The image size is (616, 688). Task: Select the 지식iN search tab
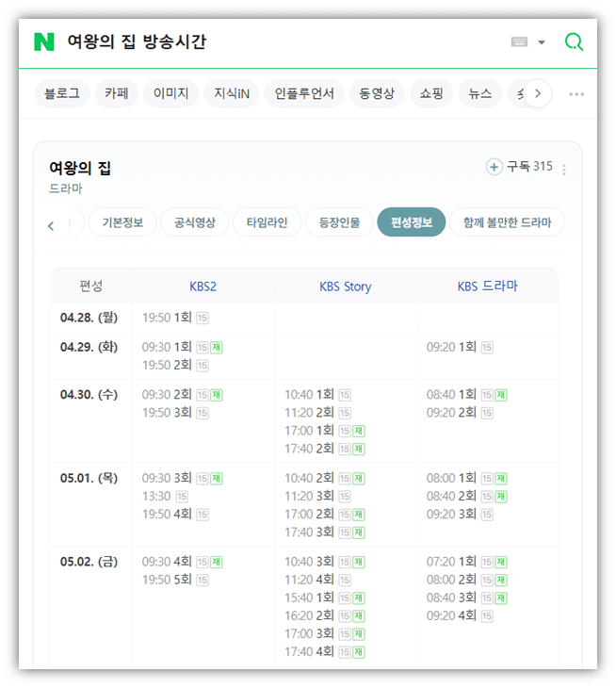(x=232, y=93)
